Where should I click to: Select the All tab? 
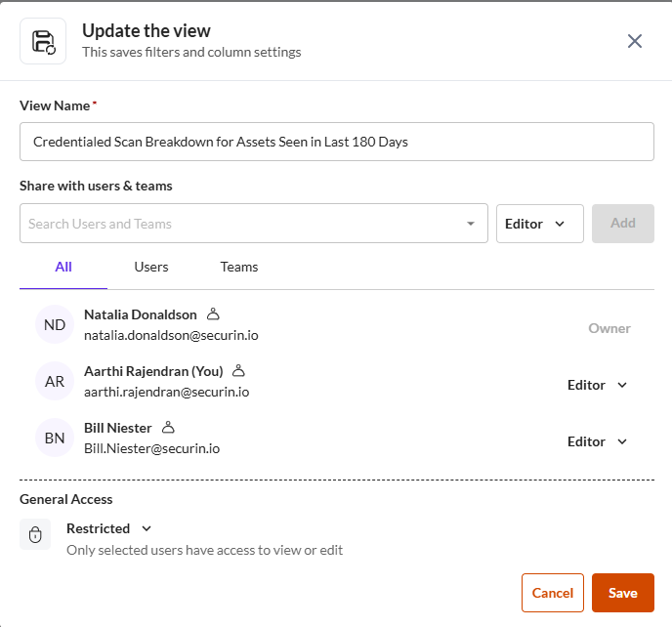[x=63, y=267]
